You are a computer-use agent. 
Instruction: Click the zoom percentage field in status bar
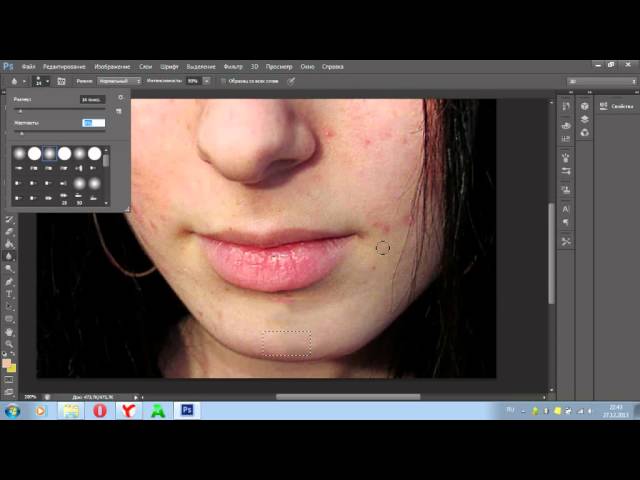point(30,397)
